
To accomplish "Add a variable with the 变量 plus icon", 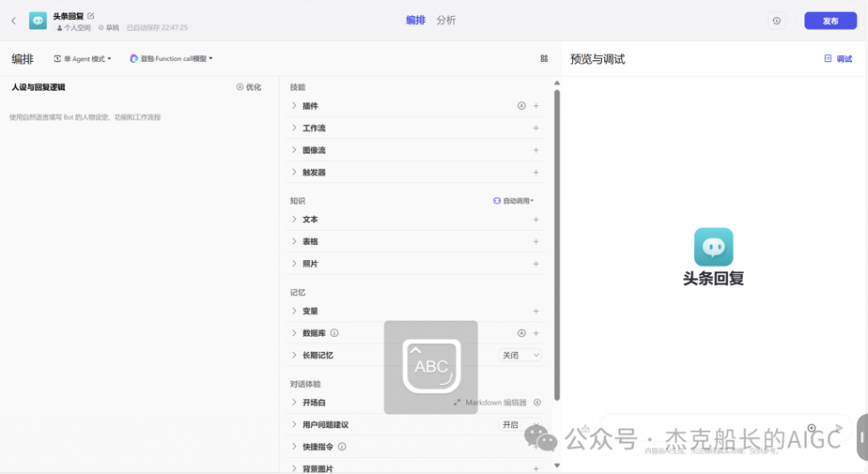I will (x=536, y=311).
